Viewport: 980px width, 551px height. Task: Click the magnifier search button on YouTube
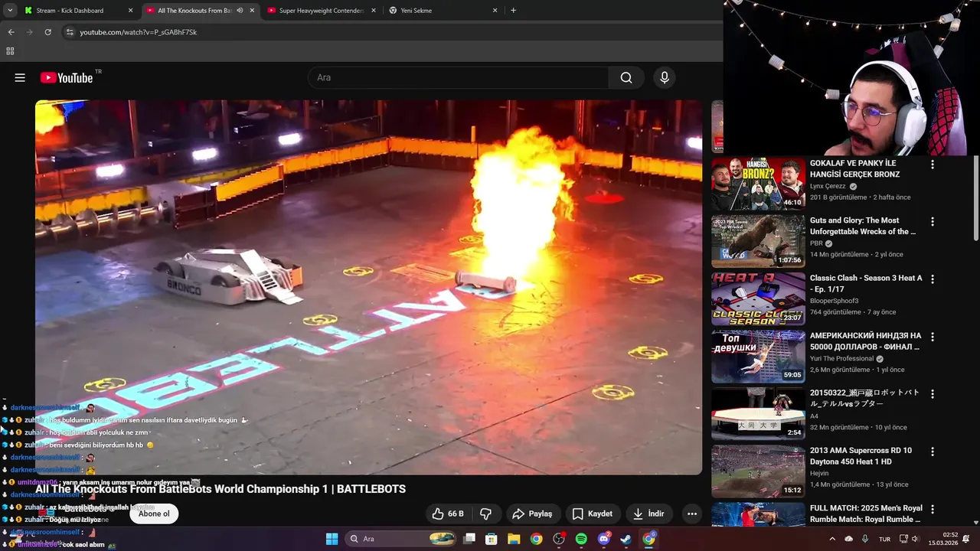pyautogui.click(x=626, y=77)
